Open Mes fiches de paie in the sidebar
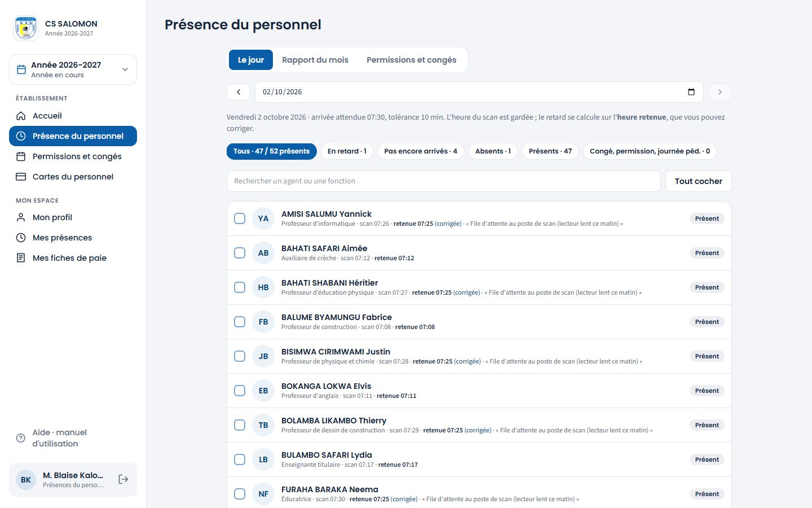The height and width of the screenshot is (508, 812). tap(73, 258)
